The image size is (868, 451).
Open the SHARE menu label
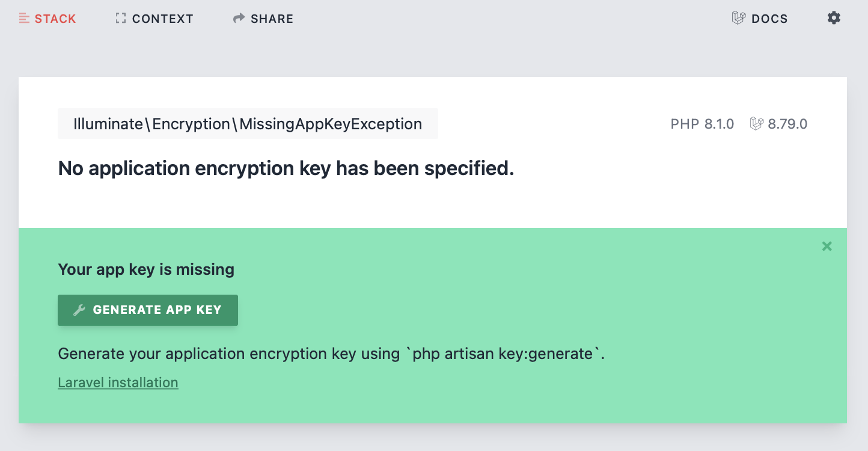(x=272, y=19)
